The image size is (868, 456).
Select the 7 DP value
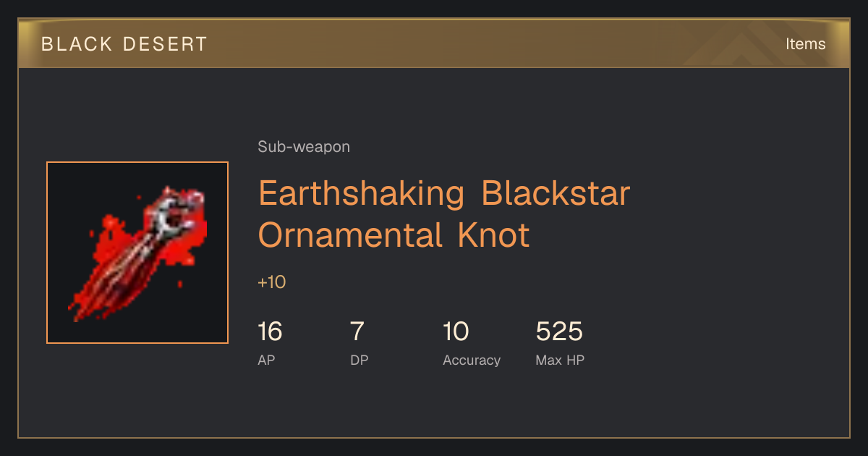[357, 332]
